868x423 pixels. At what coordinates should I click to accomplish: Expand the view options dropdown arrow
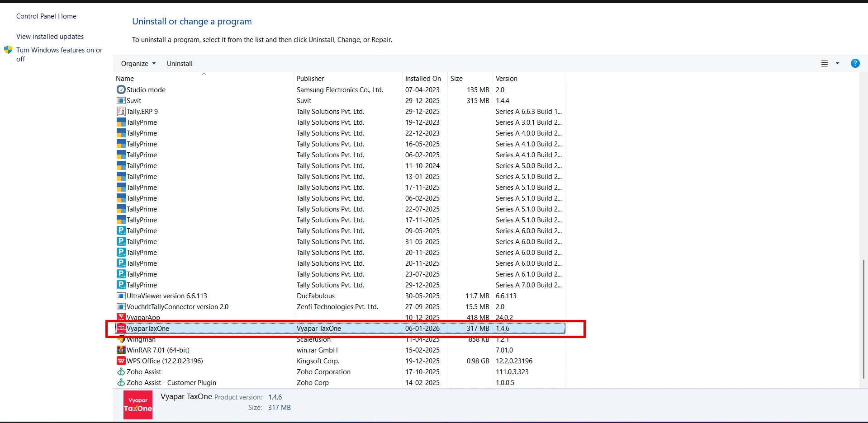tap(837, 64)
